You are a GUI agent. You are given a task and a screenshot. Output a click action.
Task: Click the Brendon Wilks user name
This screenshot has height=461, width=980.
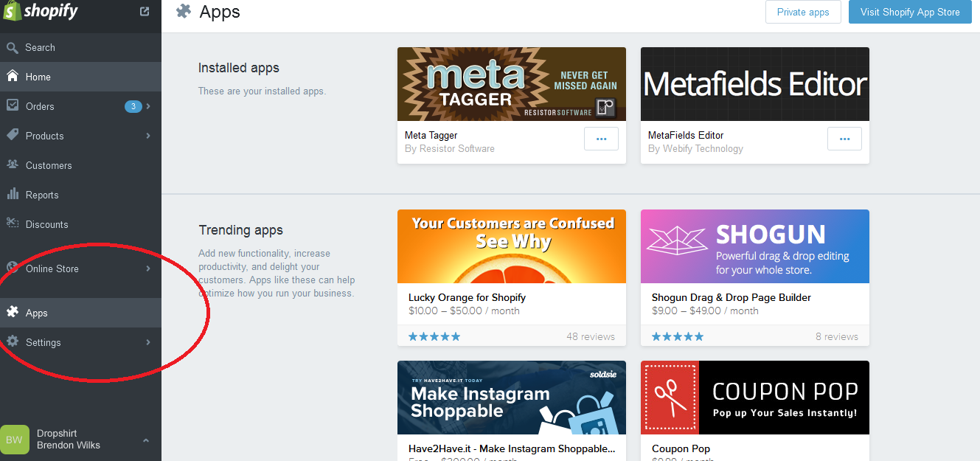tap(69, 446)
